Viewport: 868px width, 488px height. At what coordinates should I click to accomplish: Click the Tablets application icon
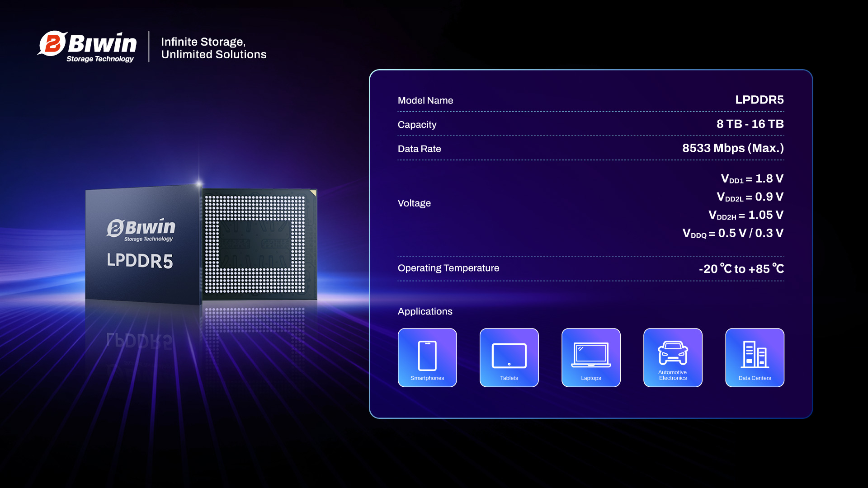click(509, 357)
